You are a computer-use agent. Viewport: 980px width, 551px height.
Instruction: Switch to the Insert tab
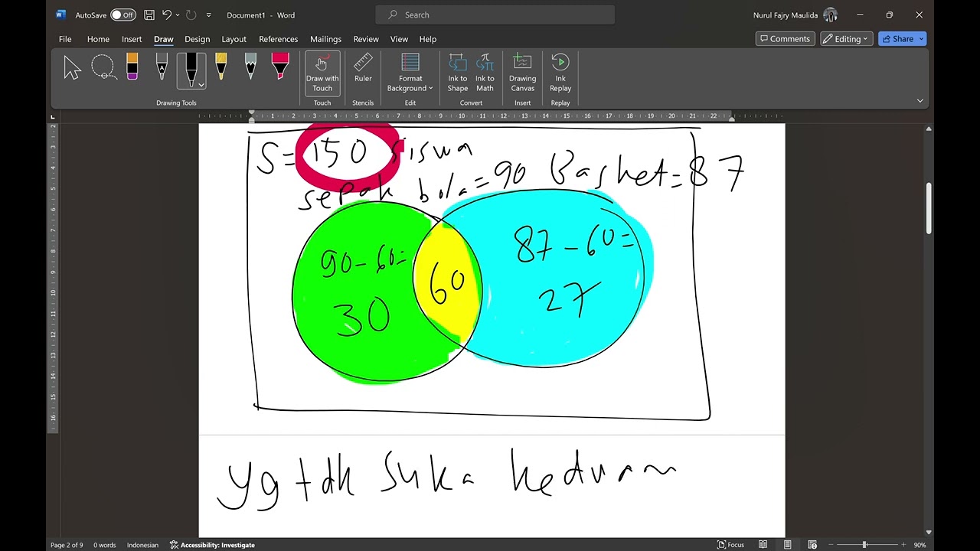click(132, 39)
